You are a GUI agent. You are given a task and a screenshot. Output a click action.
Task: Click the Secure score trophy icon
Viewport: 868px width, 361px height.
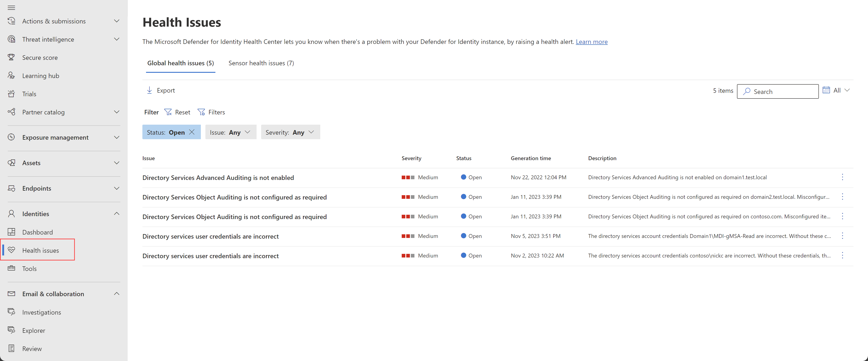click(x=11, y=57)
